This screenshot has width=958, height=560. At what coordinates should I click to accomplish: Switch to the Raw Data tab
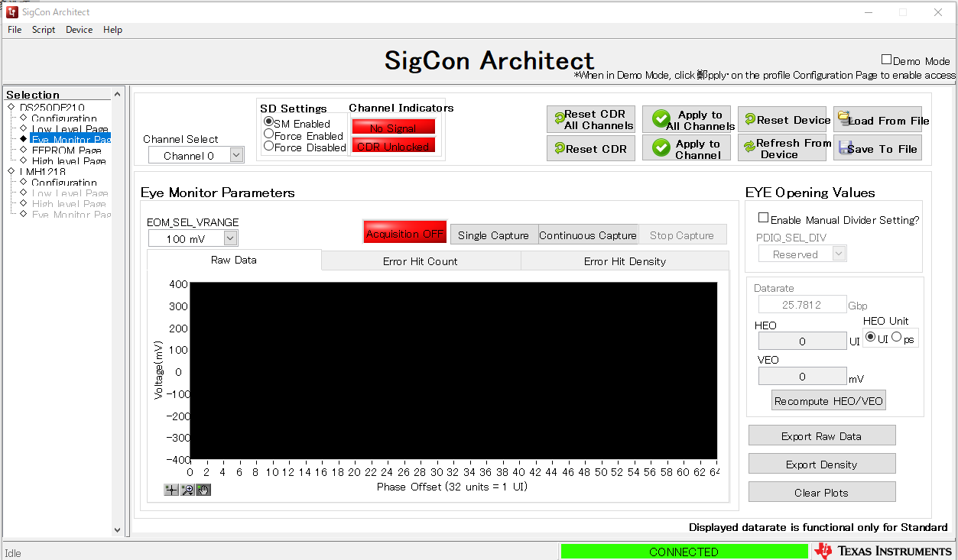pyautogui.click(x=234, y=260)
